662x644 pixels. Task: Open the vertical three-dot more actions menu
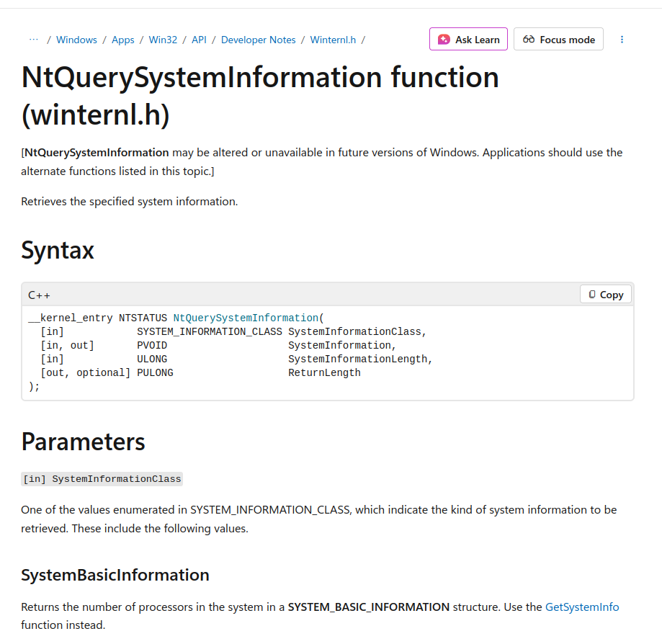pos(622,40)
